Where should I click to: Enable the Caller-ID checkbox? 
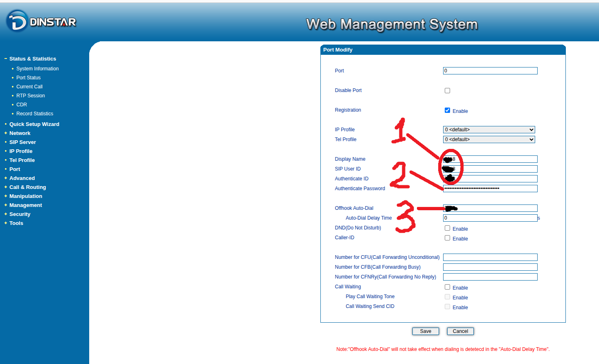point(447,238)
